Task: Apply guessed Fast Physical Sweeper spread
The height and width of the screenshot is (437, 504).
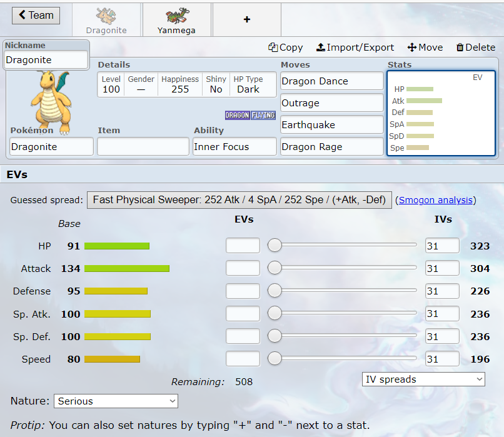Action: click(239, 200)
